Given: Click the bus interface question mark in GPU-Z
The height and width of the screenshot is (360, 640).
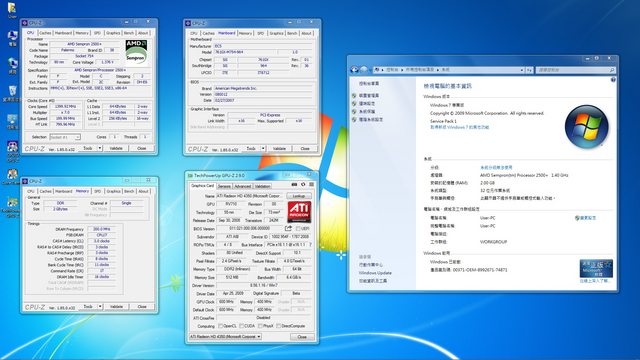Looking at the screenshot, I should point(310,244).
